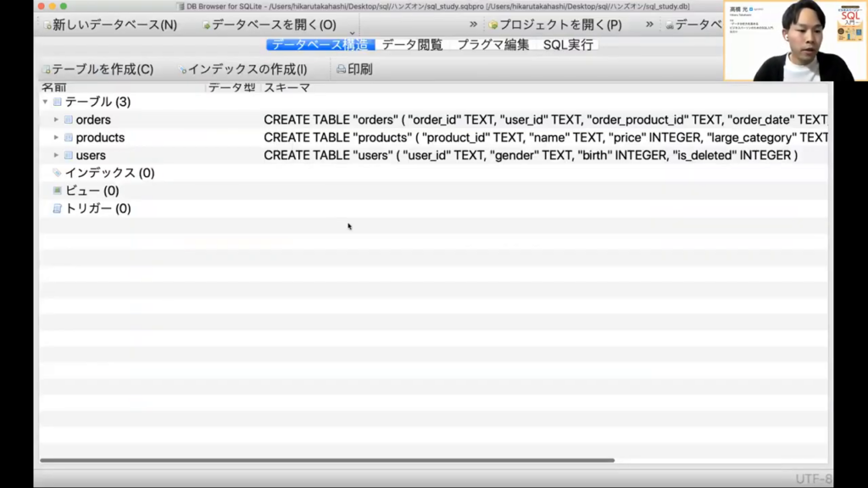Click the インデックスの作成(I) icon
The height and width of the screenshot is (488, 868).
point(183,70)
